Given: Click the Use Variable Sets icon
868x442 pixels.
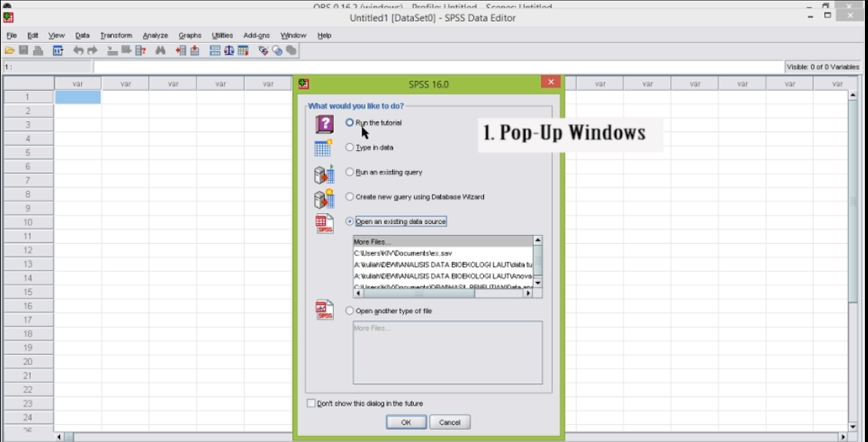Looking at the screenshot, I should click(277, 50).
